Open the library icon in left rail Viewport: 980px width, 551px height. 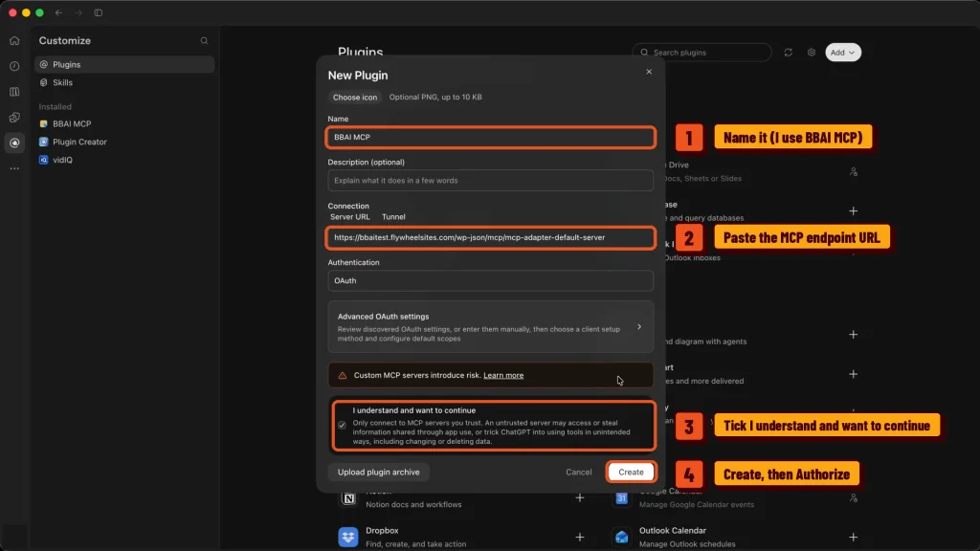pos(14,92)
